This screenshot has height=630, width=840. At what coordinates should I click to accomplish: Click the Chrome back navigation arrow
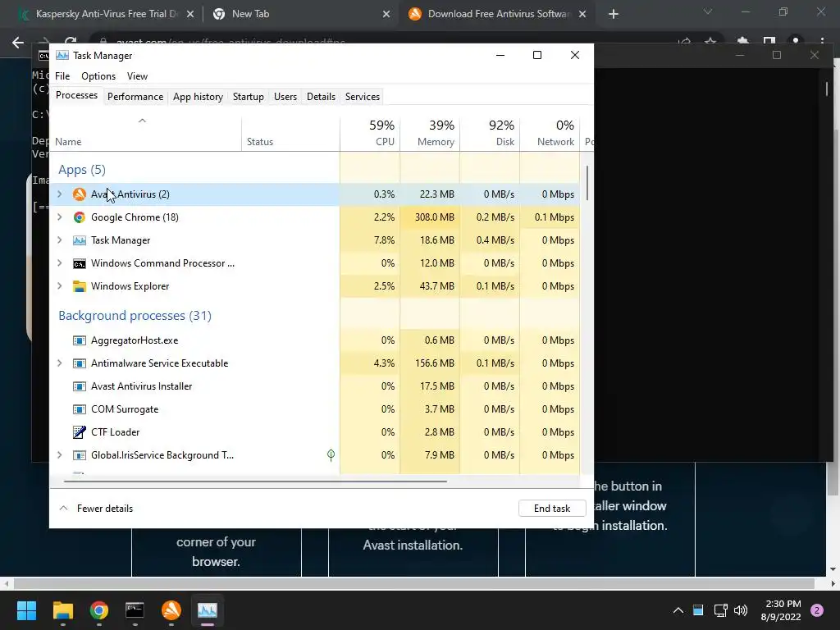coord(18,43)
